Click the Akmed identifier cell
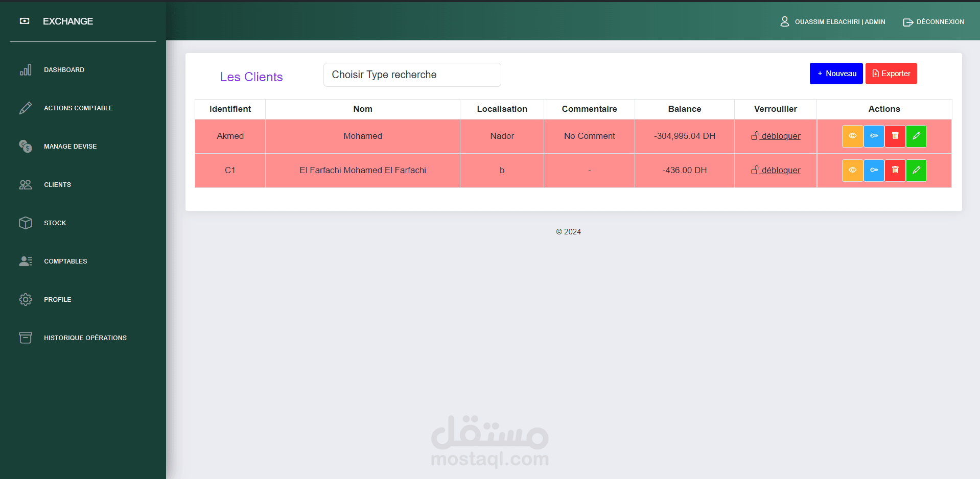 point(230,136)
